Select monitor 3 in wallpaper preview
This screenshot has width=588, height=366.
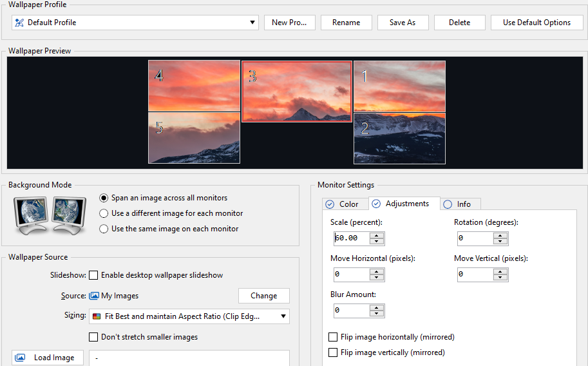[297, 91]
